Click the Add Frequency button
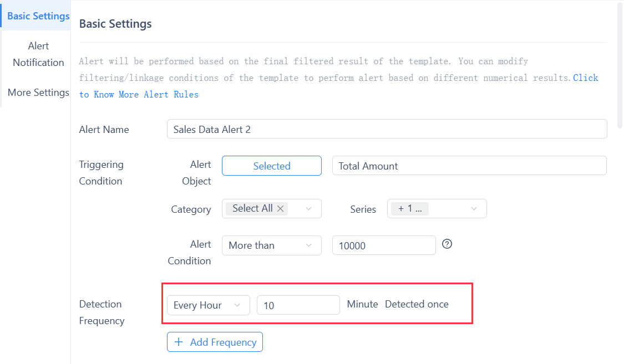Image resolution: width=624 pixels, height=364 pixels. [215, 342]
